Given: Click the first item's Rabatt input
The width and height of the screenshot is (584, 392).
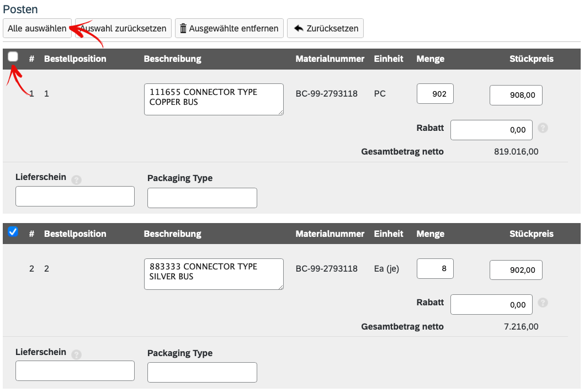Looking at the screenshot, I should pos(491,130).
